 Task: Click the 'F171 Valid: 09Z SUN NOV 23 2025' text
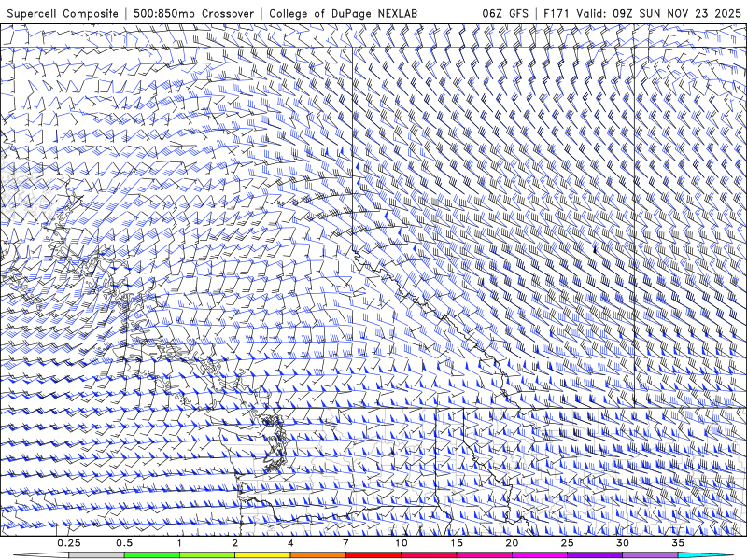click(642, 13)
